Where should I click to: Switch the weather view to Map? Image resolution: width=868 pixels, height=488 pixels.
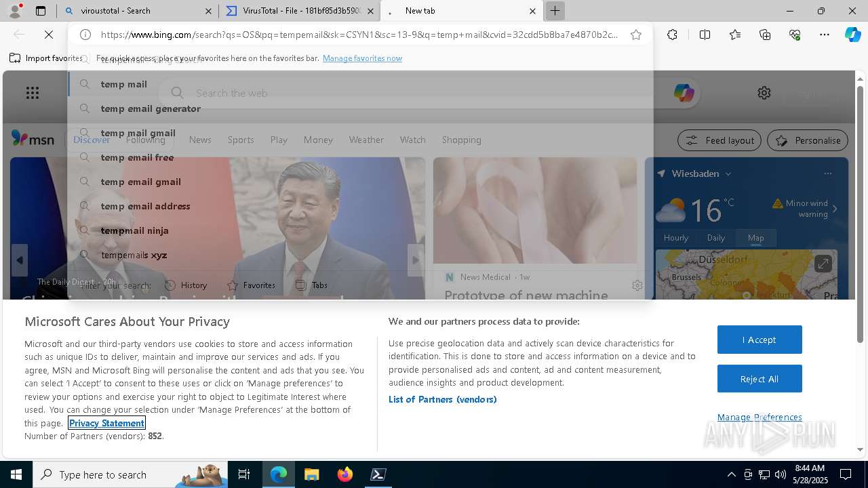coord(756,238)
